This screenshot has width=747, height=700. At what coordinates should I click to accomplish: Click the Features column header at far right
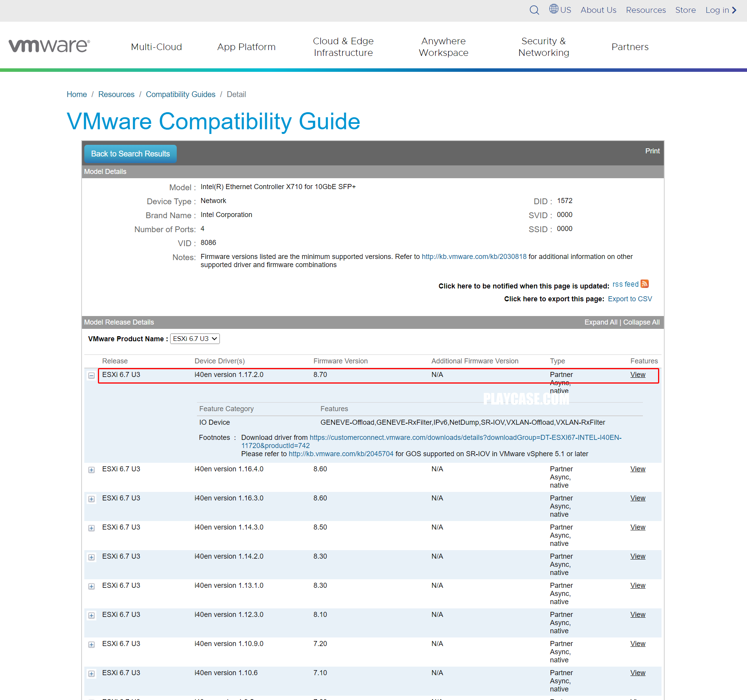coord(644,361)
